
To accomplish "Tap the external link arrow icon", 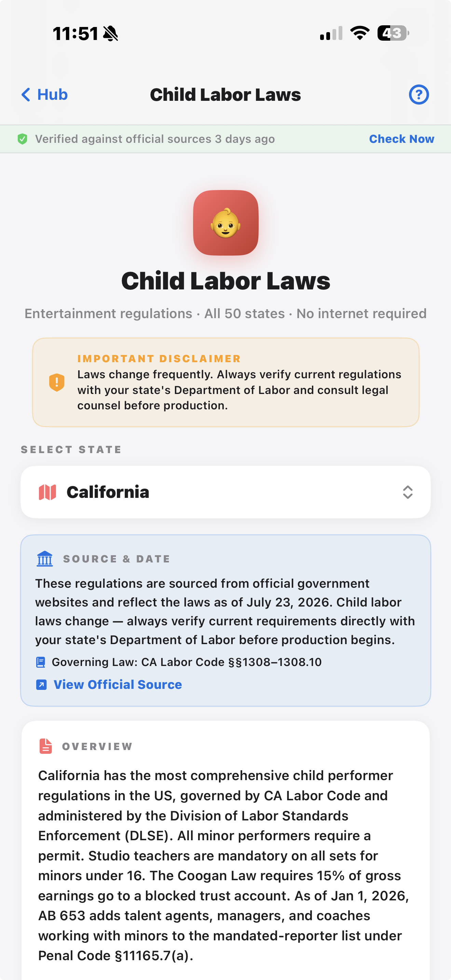I will click(x=41, y=684).
